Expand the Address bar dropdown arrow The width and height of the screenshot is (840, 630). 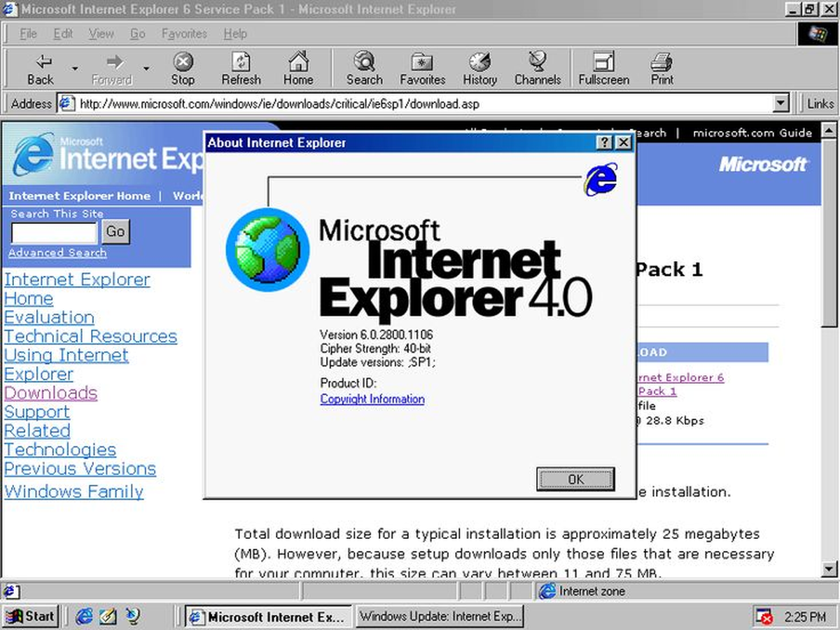[x=781, y=104]
